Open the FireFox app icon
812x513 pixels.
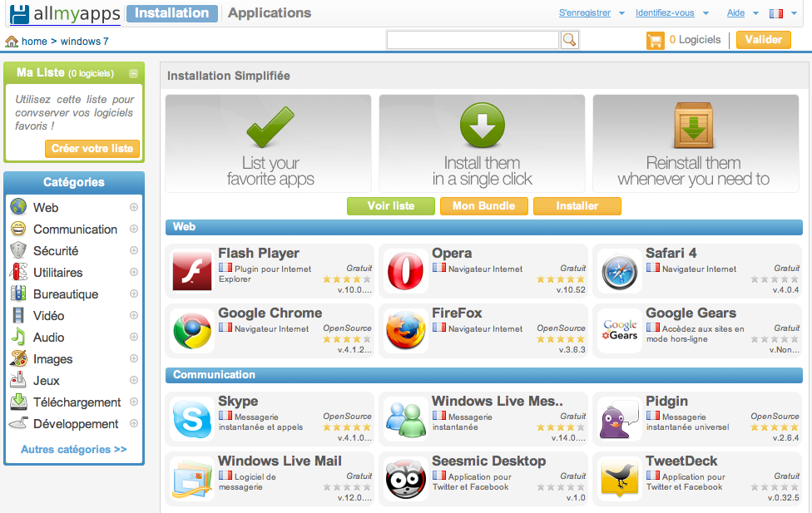pyautogui.click(x=405, y=331)
